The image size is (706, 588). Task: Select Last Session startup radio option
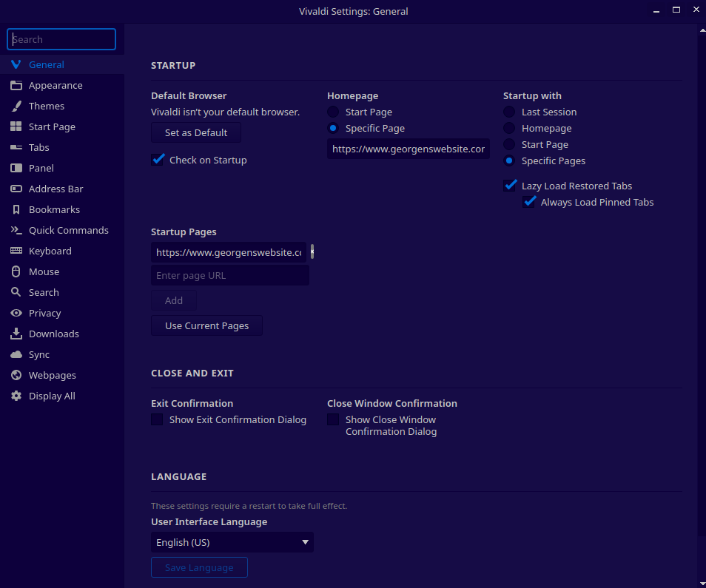[509, 112]
